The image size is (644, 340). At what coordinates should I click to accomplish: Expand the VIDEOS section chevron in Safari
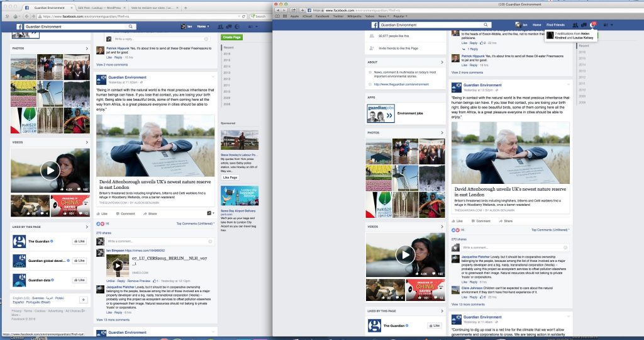pyautogui.click(x=442, y=227)
